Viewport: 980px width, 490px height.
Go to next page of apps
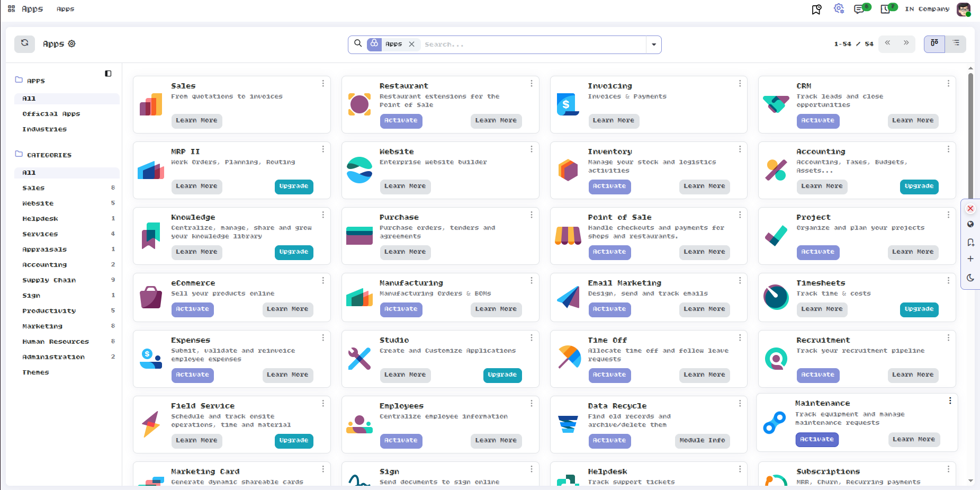coord(906,43)
